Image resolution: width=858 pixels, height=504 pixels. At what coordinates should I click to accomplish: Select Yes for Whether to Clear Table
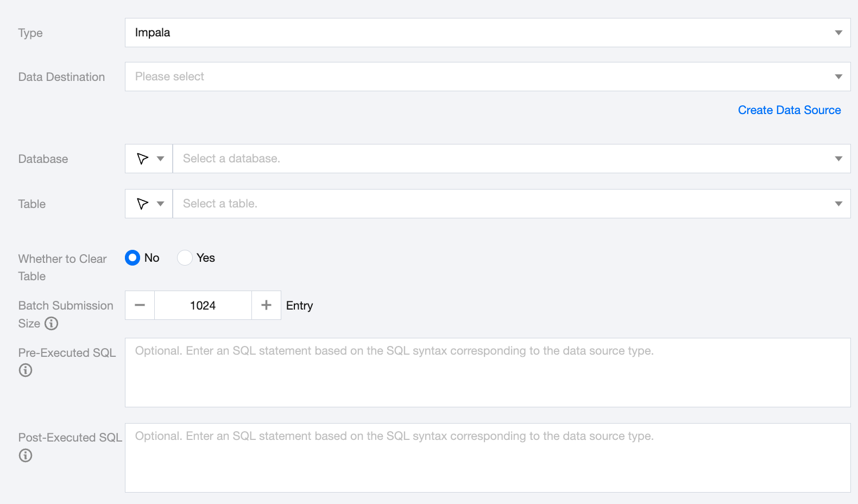[185, 258]
